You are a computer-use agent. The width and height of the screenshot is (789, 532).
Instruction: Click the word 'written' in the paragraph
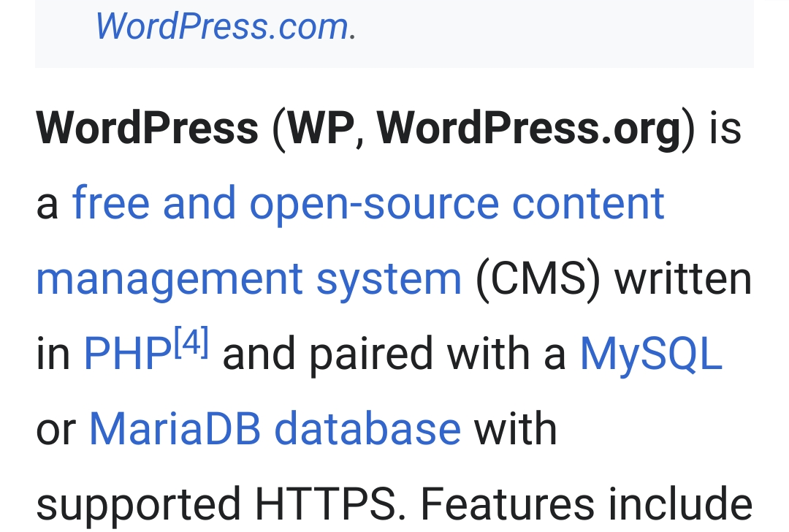(682, 278)
